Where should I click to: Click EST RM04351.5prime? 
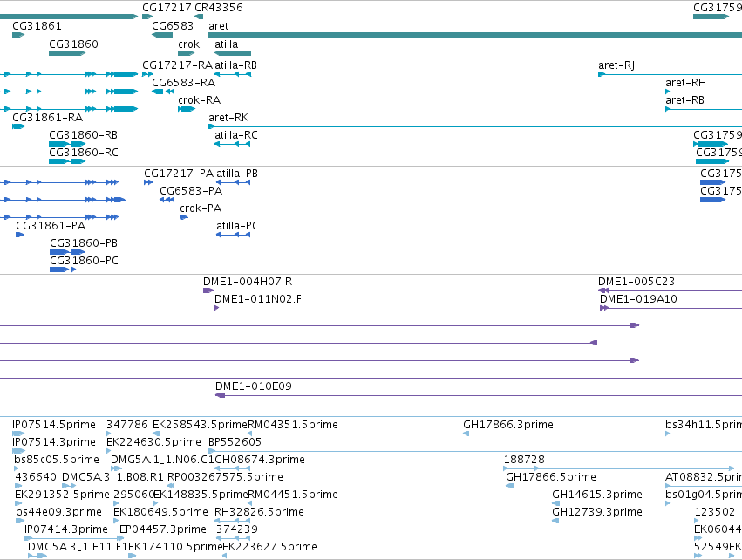[293, 425]
